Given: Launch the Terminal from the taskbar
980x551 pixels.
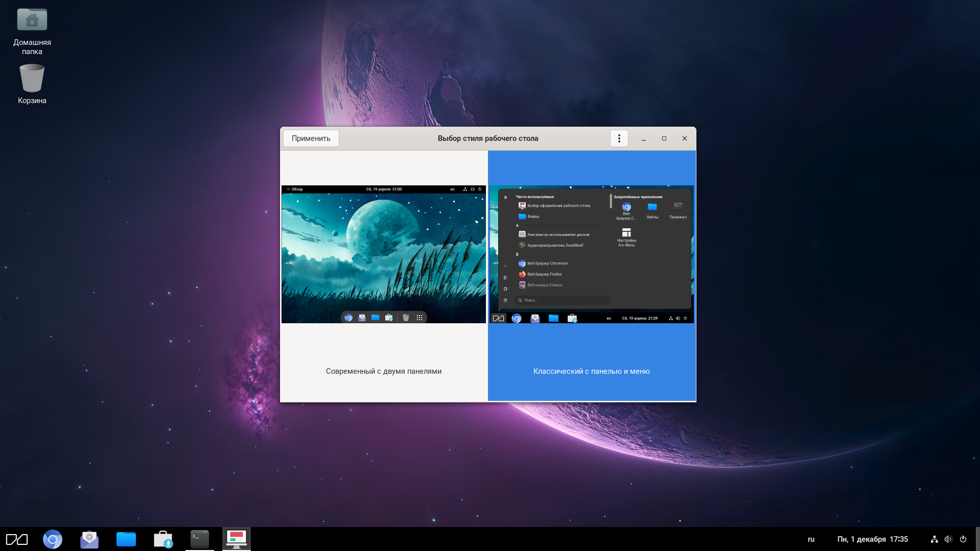Looking at the screenshot, I should point(200,539).
